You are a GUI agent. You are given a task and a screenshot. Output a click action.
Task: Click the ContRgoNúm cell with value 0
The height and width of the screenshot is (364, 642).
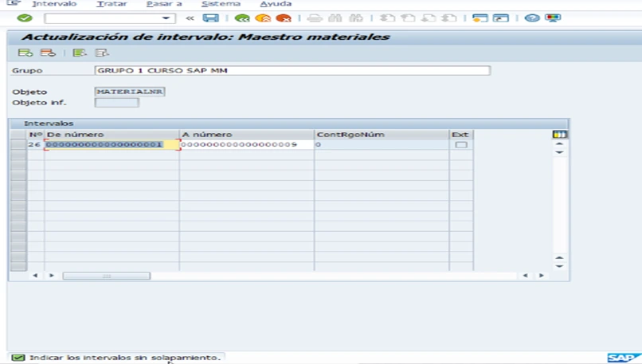point(382,144)
